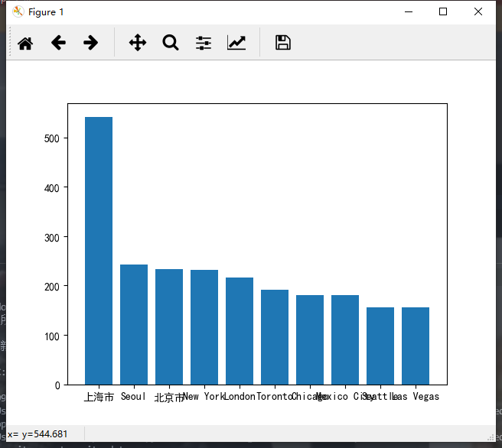502x448 pixels.
Task: Click the window resize grip
Action: click(x=491, y=437)
